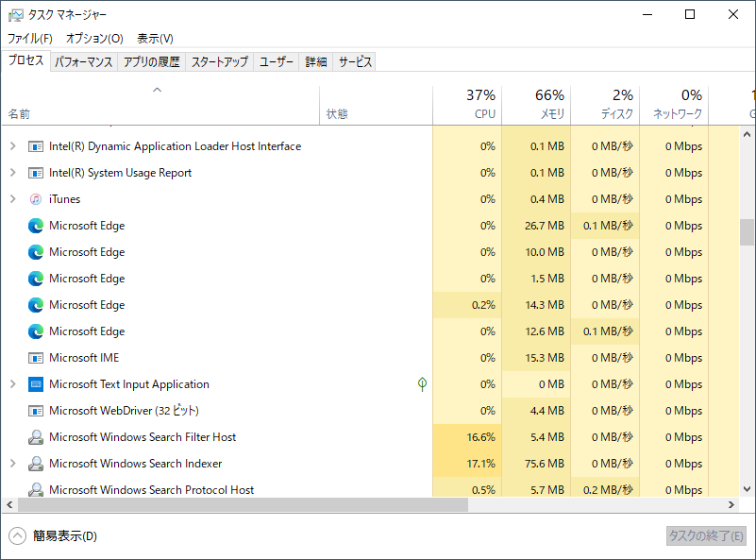Click the horizontal scrollbar thumb
Image resolution: width=756 pixels, height=560 pixels.
243,504
